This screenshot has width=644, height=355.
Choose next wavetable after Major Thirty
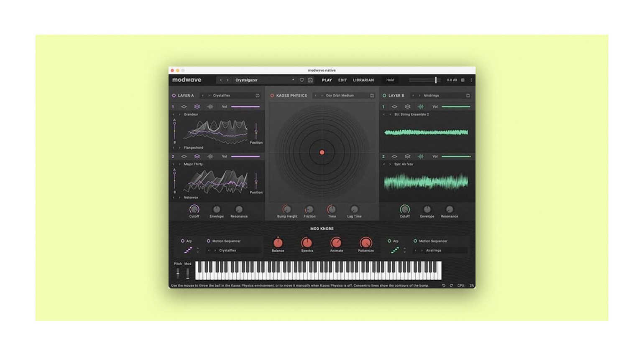click(180, 164)
